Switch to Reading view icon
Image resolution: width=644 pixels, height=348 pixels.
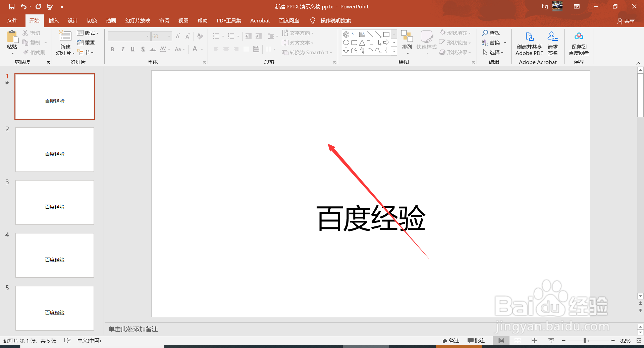pyautogui.click(x=534, y=340)
